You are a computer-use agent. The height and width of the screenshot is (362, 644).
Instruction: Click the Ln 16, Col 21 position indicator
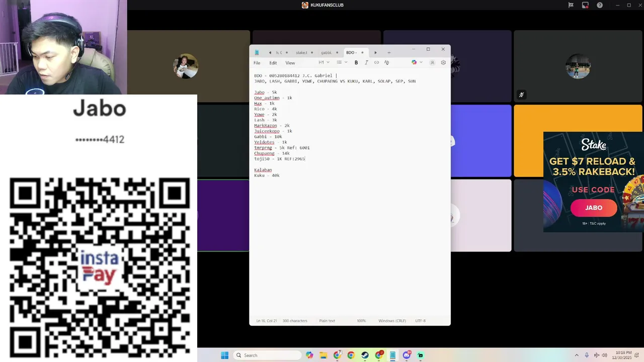point(267,321)
